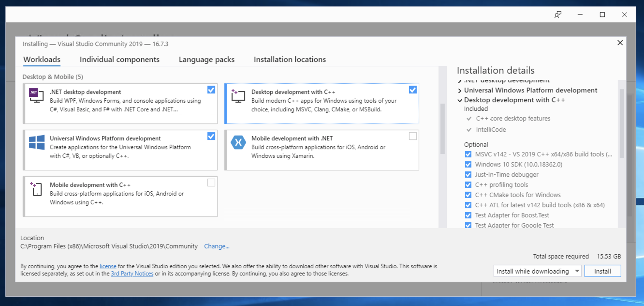Image resolution: width=644 pixels, height=306 pixels.
Task: Uncheck the MSVC v142 build tools option
Action: point(468,154)
